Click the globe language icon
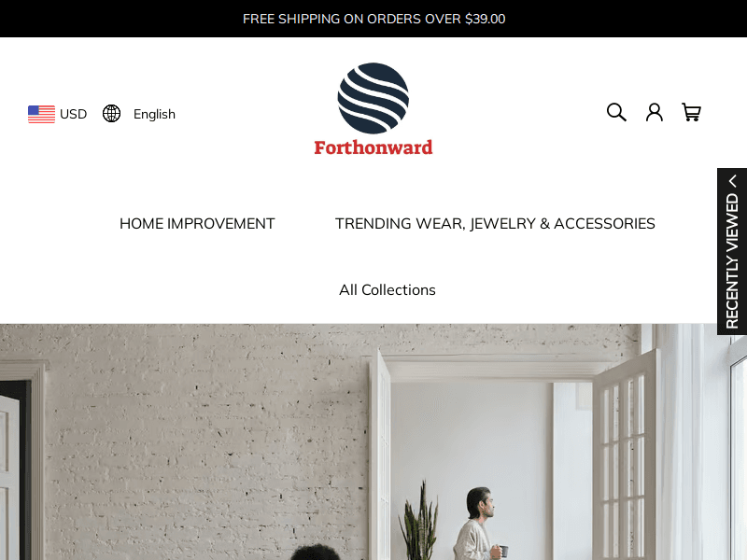Image resolution: width=747 pixels, height=560 pixels. point(111,114)
